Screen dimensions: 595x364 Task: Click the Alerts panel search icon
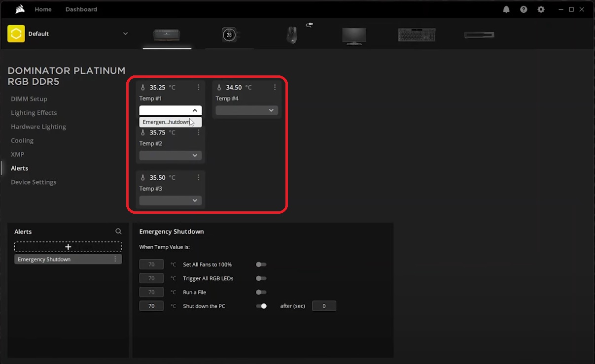(118, 231)
